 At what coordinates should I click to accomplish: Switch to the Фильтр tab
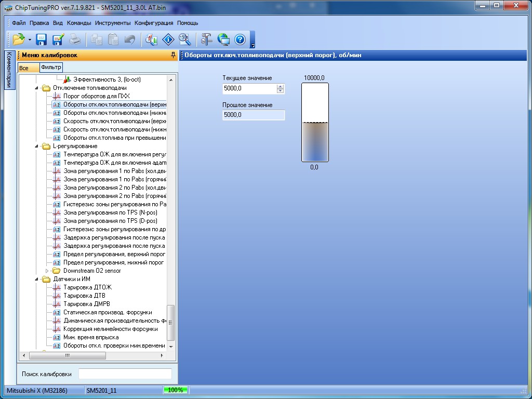click(51, 68)
